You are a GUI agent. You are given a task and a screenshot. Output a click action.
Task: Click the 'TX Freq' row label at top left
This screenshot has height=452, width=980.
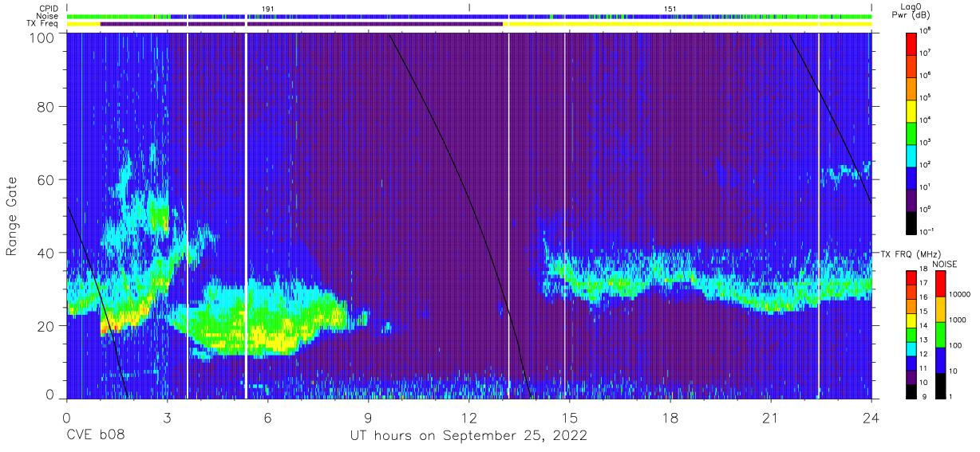pyautogui.click(x=43, y=24)
